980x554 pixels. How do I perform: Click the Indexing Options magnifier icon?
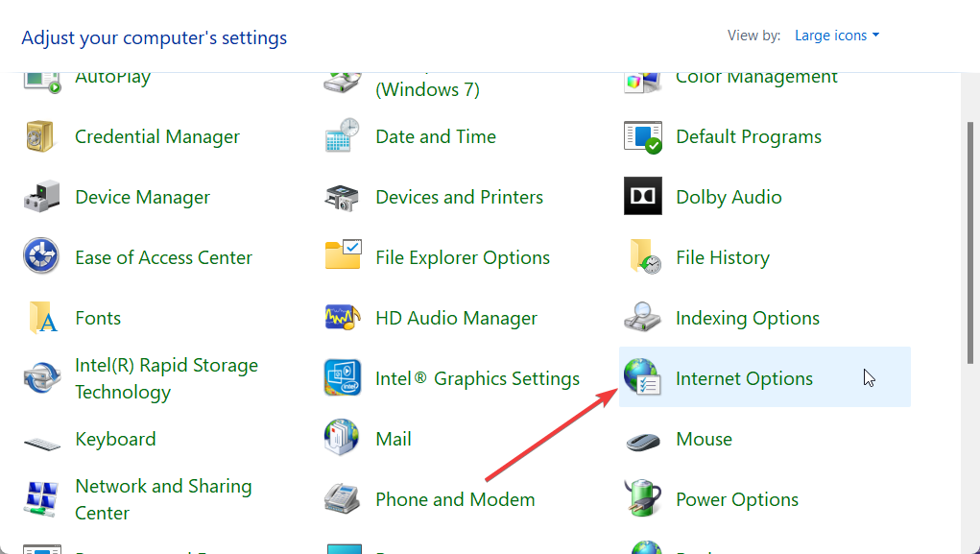click(x=642, y=317)
